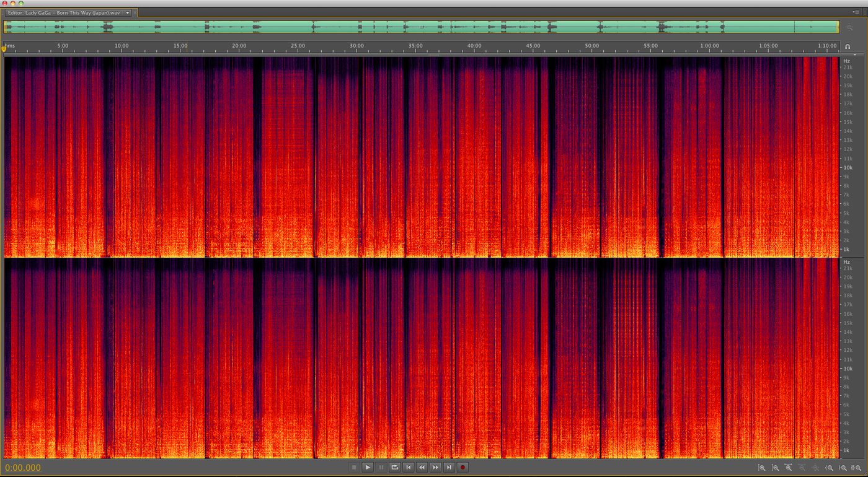The image size is (868, 477).
Task: Click the green overview waveform navigator
Action: (x=422, y=27)
